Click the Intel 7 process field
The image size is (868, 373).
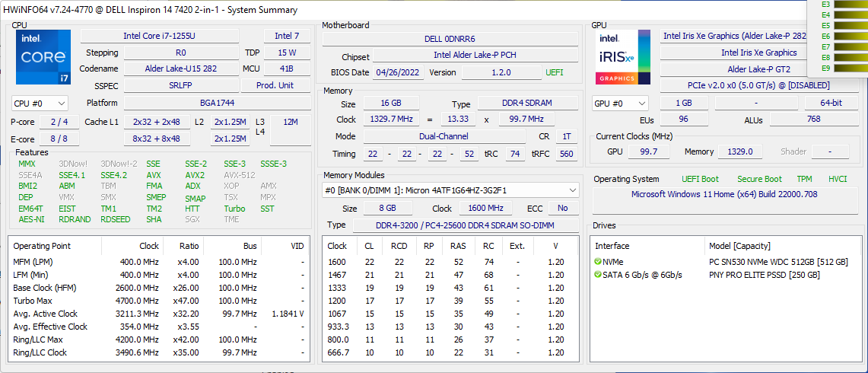tap(287, 36)
